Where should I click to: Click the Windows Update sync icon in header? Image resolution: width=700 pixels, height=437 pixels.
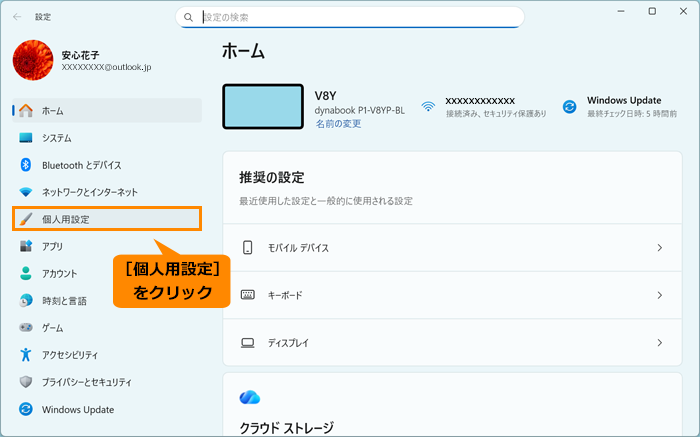coord(569,107)
